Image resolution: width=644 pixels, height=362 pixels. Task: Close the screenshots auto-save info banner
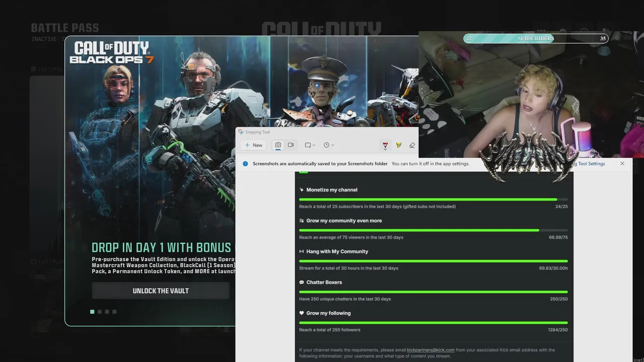click(622, 163)
